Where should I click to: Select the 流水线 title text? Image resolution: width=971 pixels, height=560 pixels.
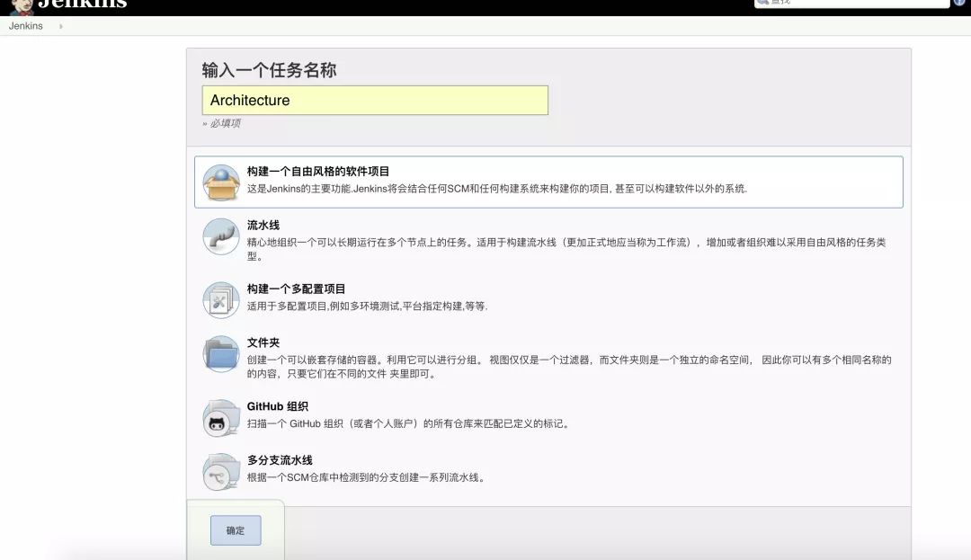263,226
